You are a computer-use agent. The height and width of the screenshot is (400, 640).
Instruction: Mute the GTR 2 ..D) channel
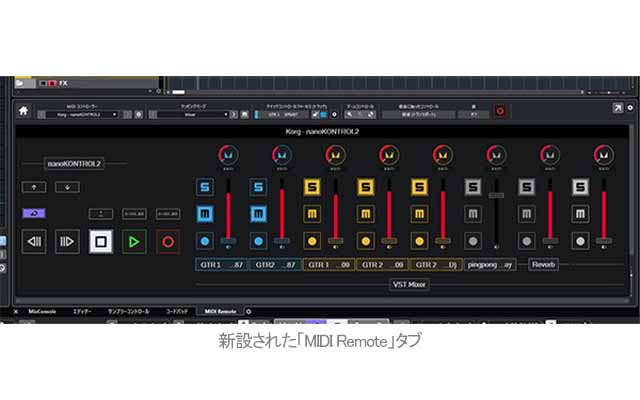[420, 214]
